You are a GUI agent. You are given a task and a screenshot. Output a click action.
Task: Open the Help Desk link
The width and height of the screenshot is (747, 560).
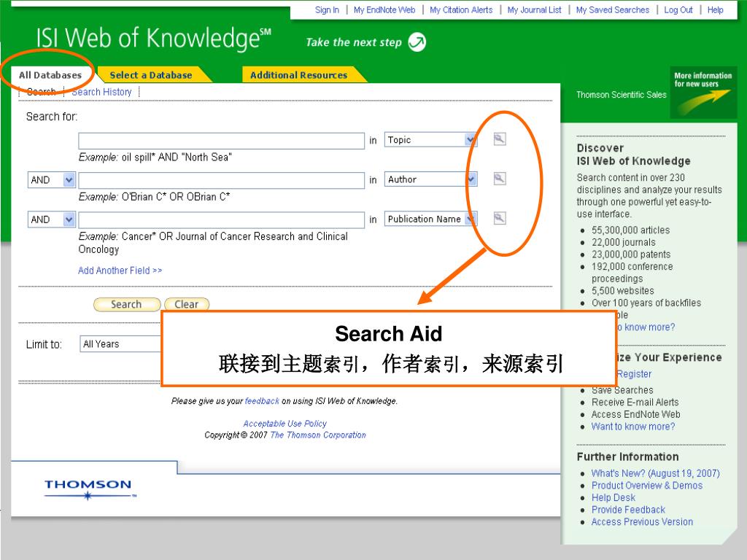point(613,497)
